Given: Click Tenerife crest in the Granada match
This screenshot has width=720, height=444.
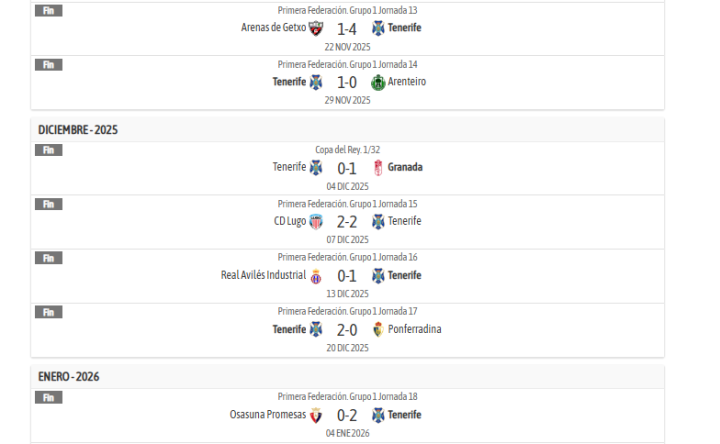Looking at the screenshot, I should (316, 167).
